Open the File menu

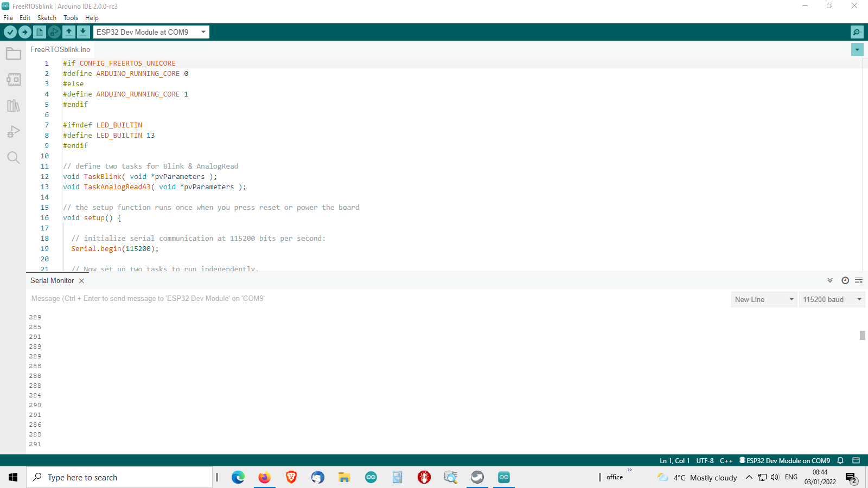tap(8, 18)
